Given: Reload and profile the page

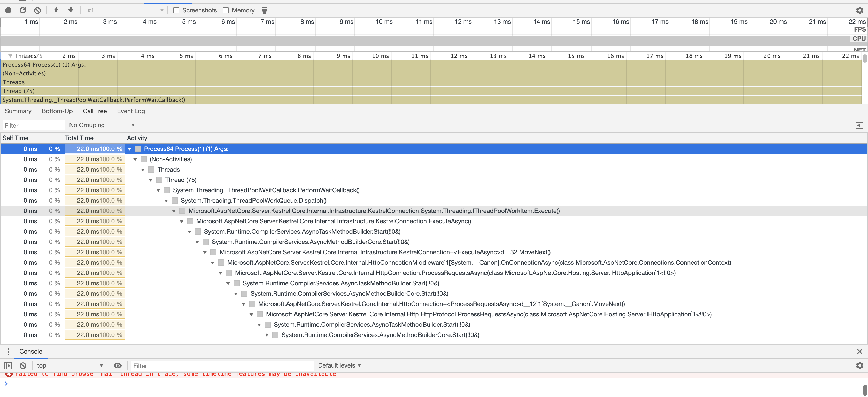Looking at the screenshot, I should coord(22,10).
